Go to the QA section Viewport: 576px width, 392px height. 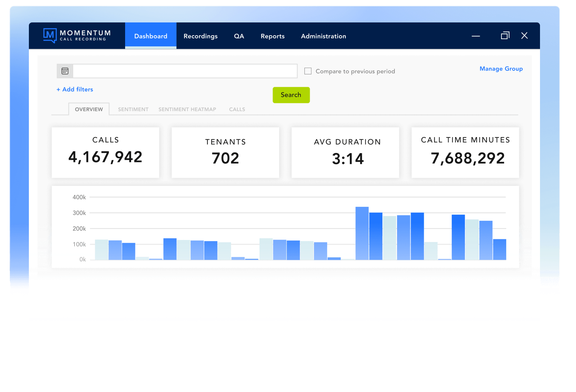[239, 36]
